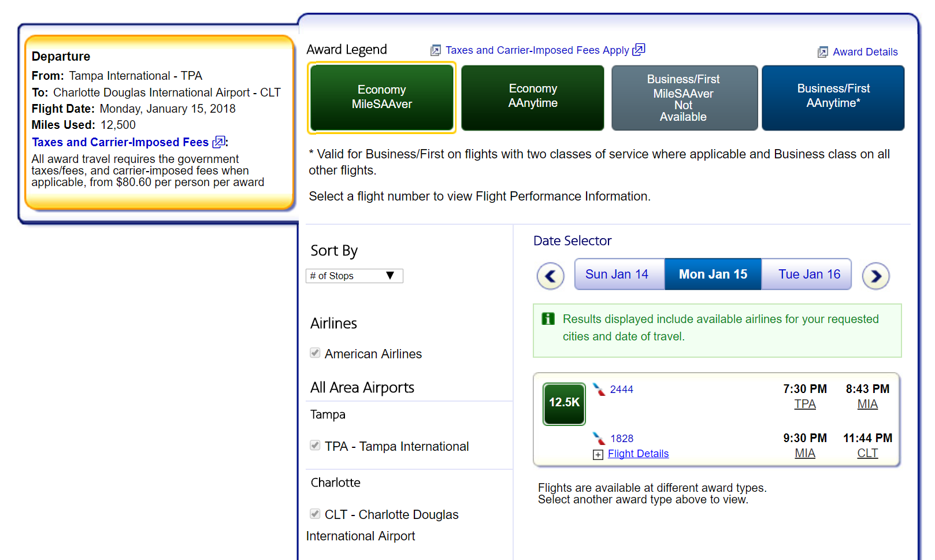The width and height of the screenshot is (935, 560).
Task: Open the Sort By # of Stops dropdown
Action: tap(354, 276)
